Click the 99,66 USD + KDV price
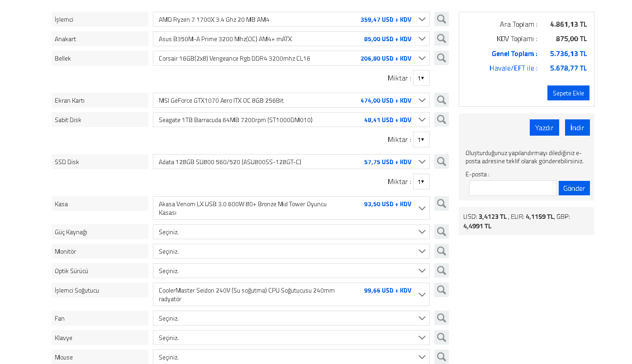 click(x=388, y=290)
